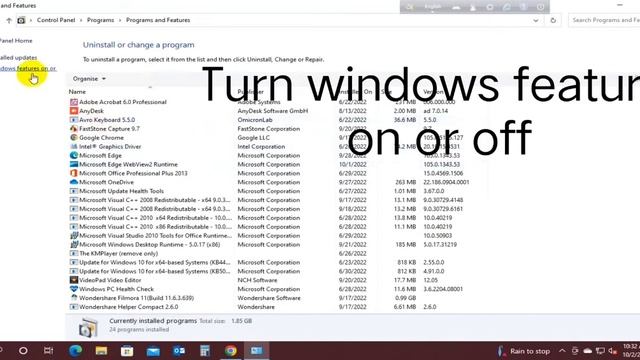The image size is (640, 360).
Task: Open File Explorer from the taskbar
Action: (101, 351)
